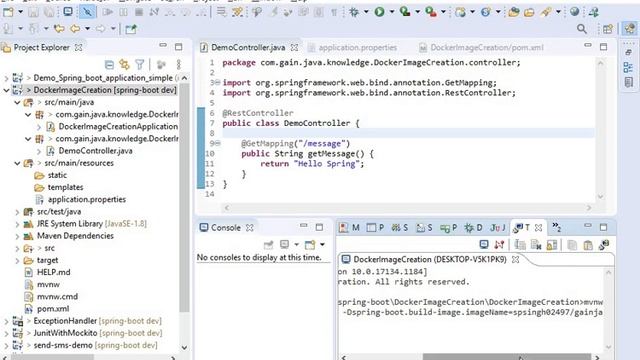The height and width of the screenshot is (360, 640).
Task: Click Open Console icon in Console view
Action: pyautogui.click(x=310, y=245)
